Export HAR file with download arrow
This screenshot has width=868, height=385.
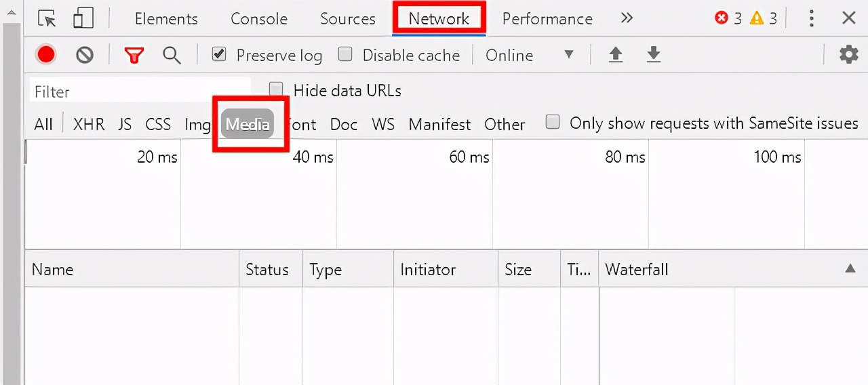653,55
